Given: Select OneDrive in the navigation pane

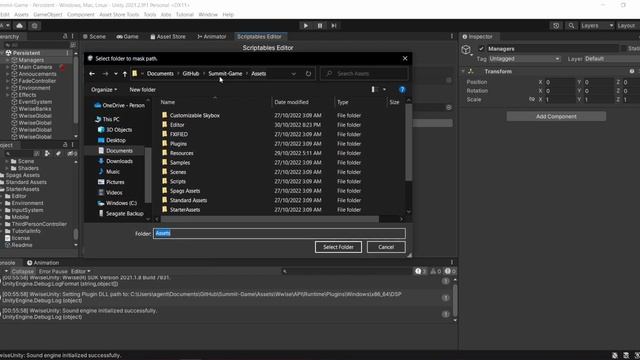Looking at the screenshot, I should [x=119, y=105].
